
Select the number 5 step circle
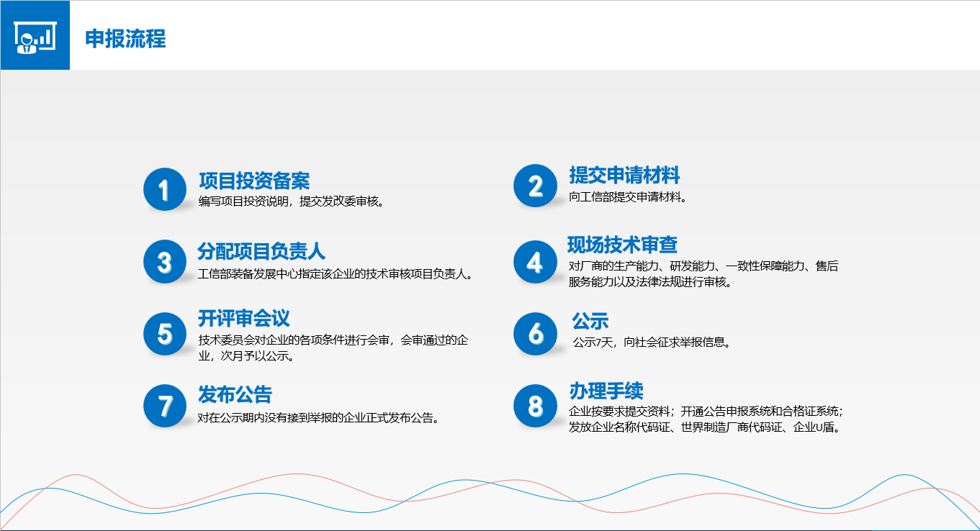[x=165, y=334]
